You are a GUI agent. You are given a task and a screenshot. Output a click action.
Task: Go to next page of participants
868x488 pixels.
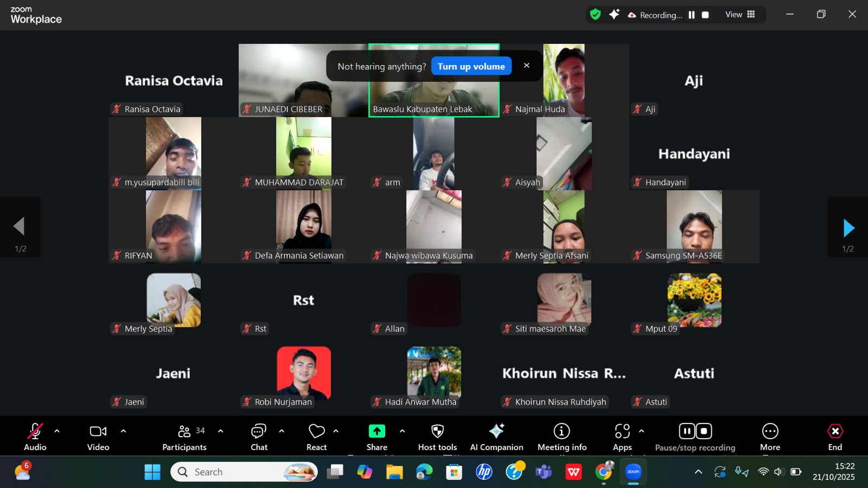pos(848,228)
